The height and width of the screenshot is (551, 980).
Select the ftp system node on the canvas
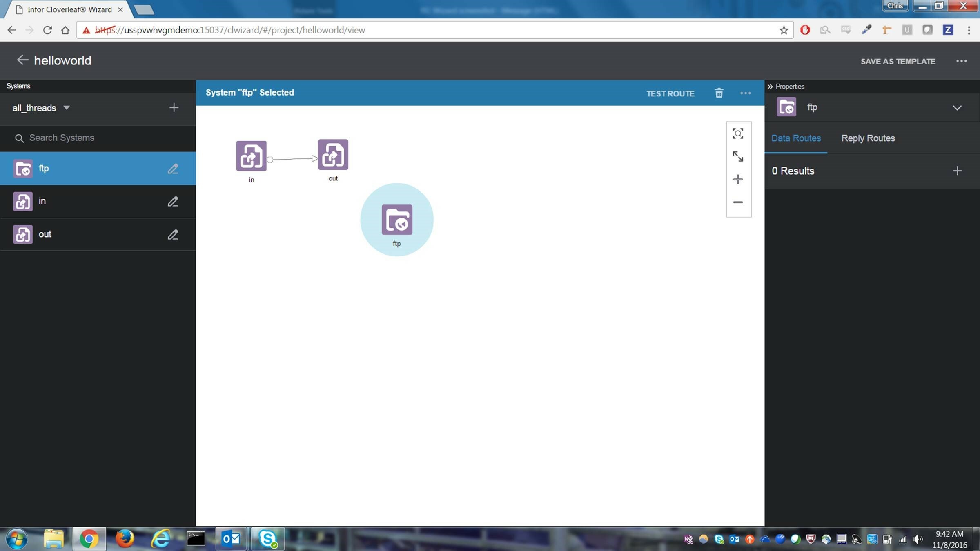coord(397,220)
